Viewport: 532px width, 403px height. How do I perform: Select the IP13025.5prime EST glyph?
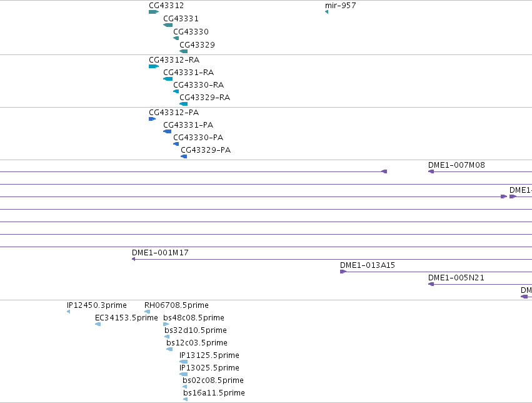(x=184, y=374)
